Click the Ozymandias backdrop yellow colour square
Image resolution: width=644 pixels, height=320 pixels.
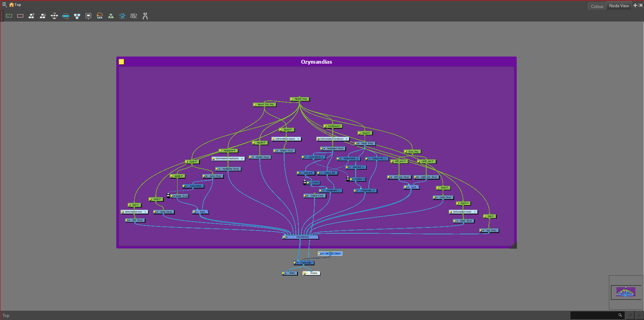(121, 62)
